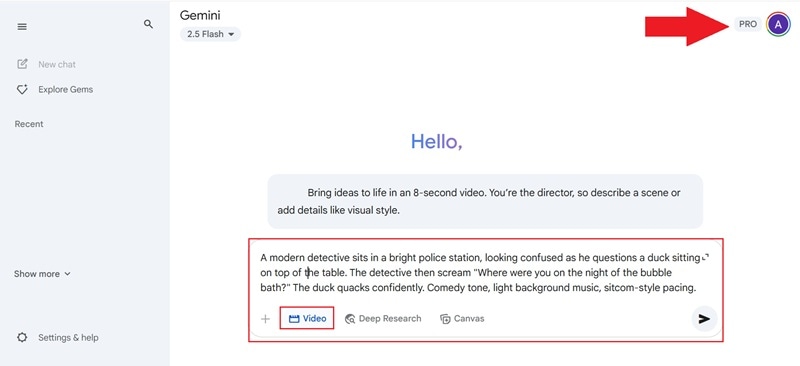Select Deep Research tool
The image size is (800, 366).
tap(383, 319)
